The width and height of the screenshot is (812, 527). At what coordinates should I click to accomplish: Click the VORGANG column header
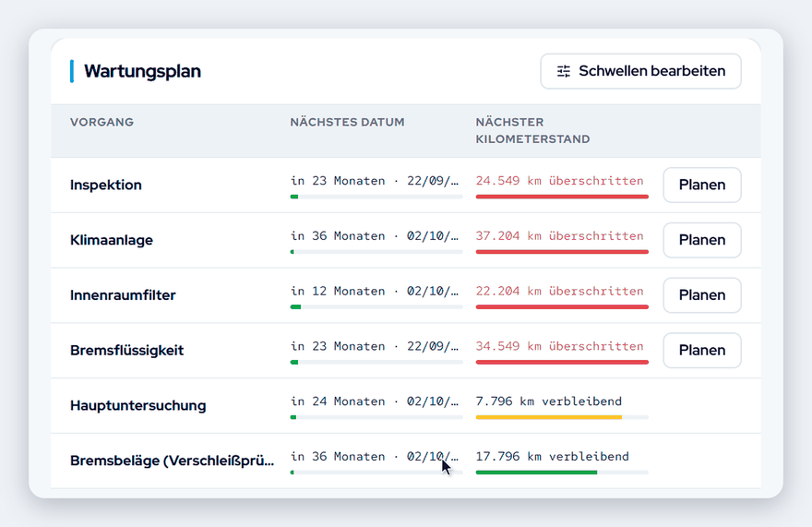[x=102, y=123]
